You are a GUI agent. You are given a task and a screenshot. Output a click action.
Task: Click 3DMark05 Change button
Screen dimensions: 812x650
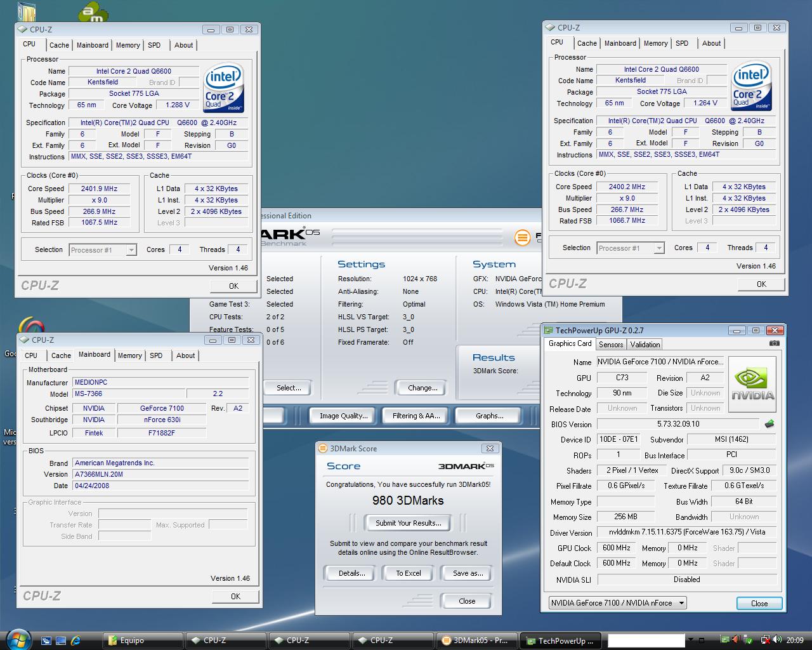pyautogui.click(x=422, y=388)
